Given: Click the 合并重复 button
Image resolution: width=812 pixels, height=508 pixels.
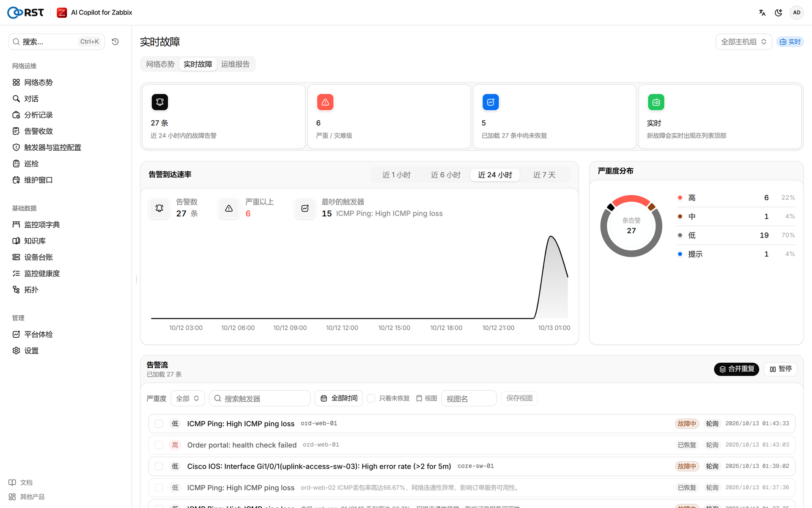Looking at the screenshot, I should pyautogui.click(x=737, y=369).
